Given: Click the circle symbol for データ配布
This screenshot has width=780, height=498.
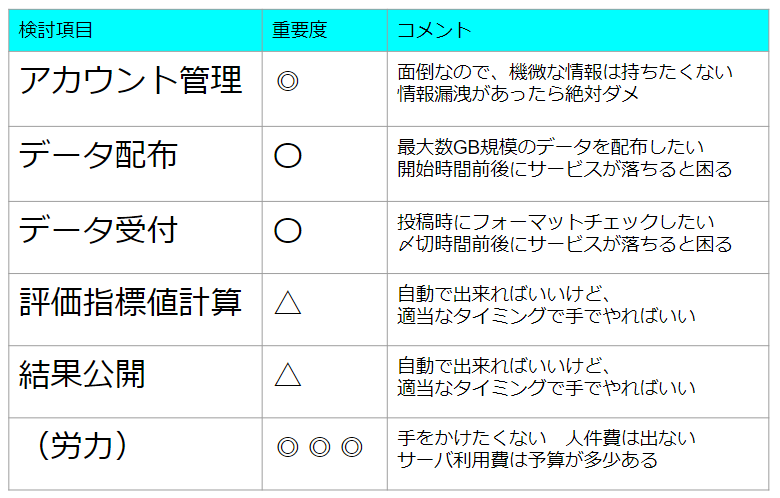Looking at the screenshot, I should [288, 157].
